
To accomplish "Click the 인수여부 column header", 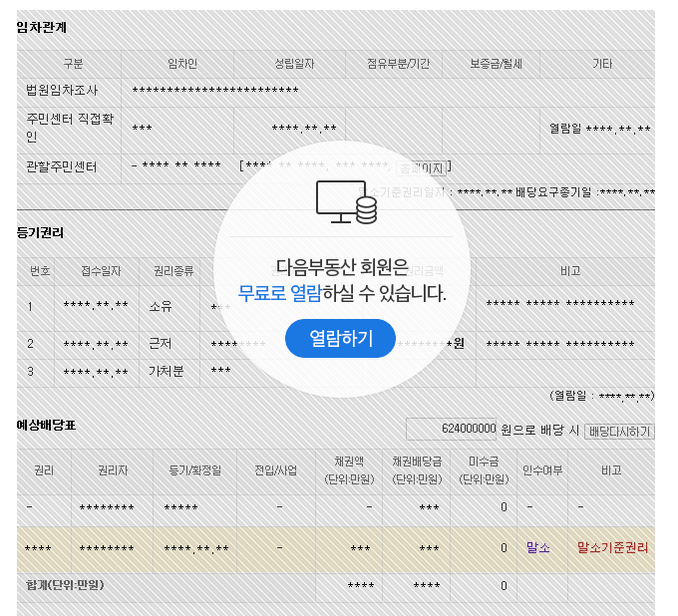I will coord(542,470).
